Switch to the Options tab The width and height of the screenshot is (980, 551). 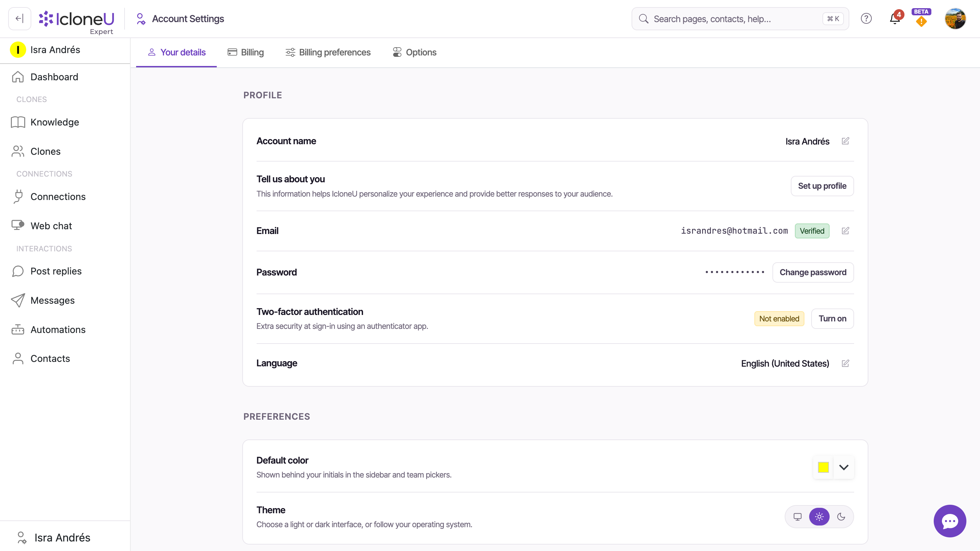point(415,52)
